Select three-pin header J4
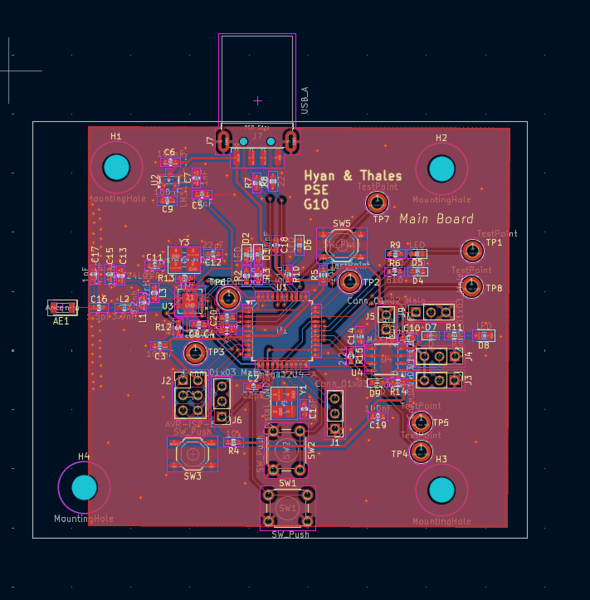590x600 pixels. tap(439, 357)
